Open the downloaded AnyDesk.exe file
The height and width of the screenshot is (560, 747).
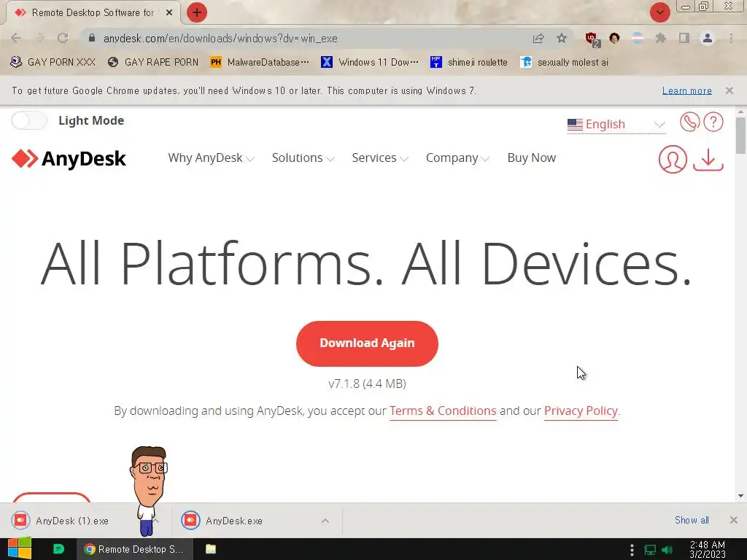(233, 521)
